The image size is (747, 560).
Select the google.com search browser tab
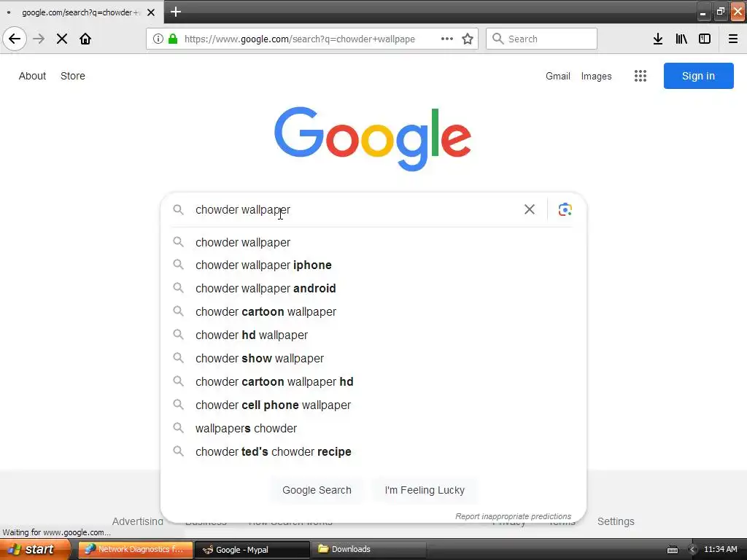(82, 12)
